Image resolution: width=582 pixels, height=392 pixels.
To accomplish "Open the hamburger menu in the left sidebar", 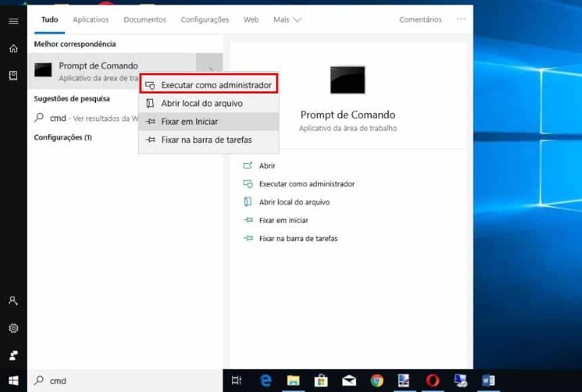I will [14, 21].
